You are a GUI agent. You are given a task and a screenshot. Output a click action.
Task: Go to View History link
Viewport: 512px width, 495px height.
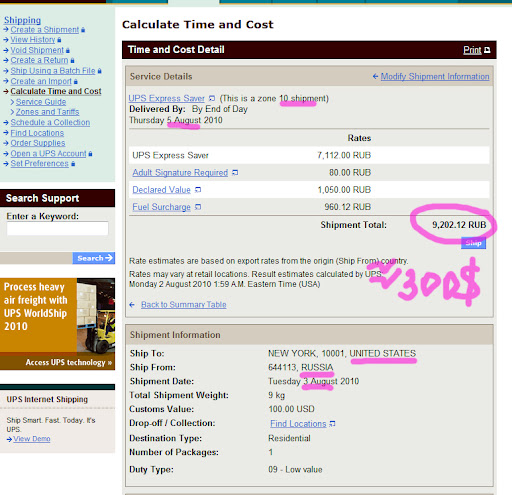(x=33, y=40)
